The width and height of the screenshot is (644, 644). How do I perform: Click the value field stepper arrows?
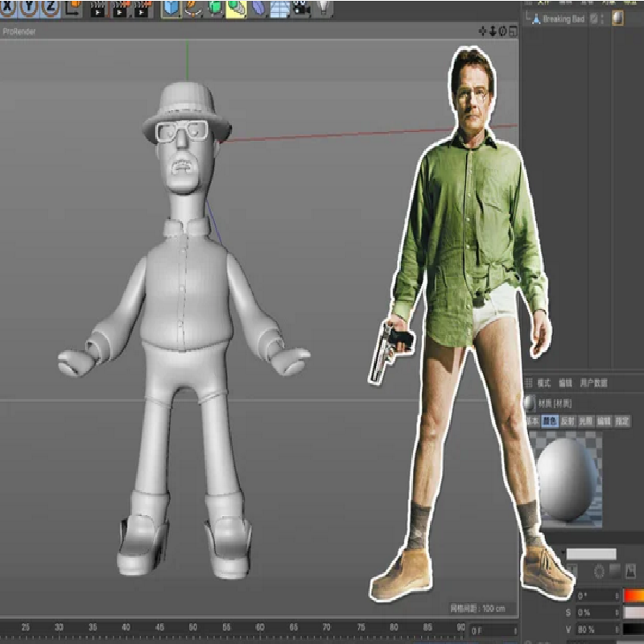pos(617,630)
